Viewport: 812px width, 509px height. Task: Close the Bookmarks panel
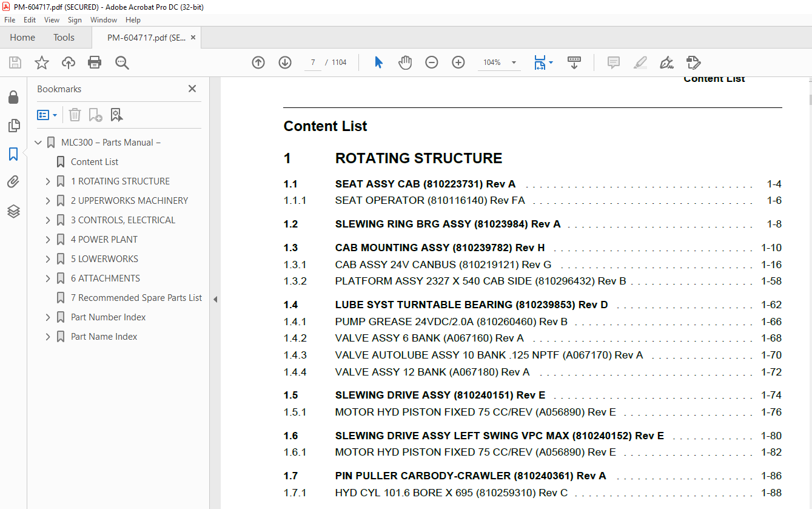coord(192,89)
